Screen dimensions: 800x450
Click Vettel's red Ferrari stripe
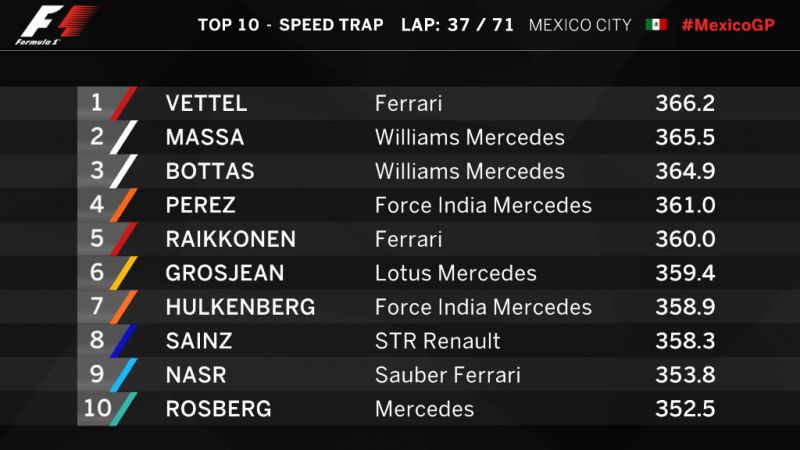(x=123, y=104)
